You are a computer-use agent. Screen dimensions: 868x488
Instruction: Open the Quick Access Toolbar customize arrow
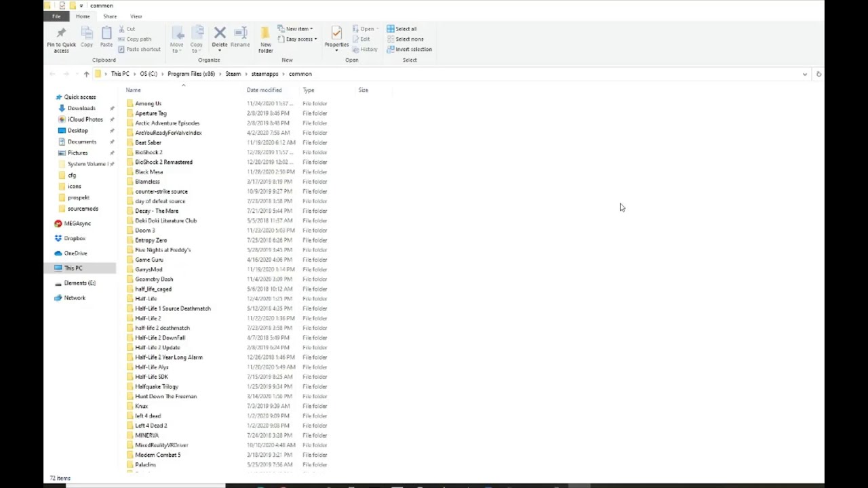(x=81, y=5)
